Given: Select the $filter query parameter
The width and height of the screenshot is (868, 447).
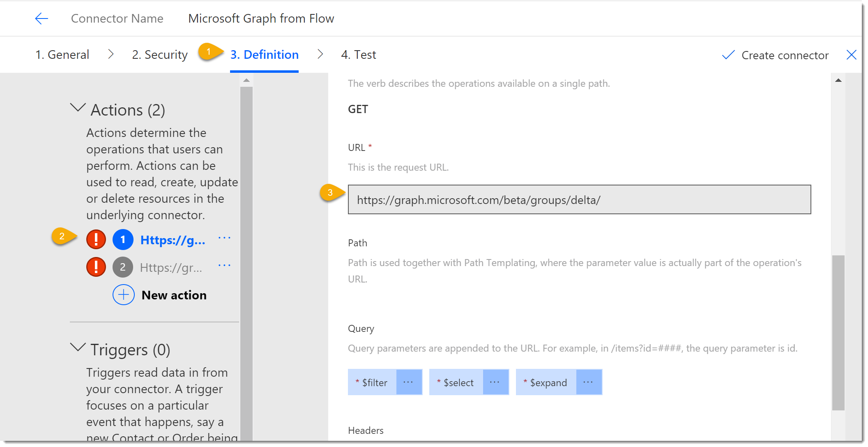Looking at the screenshot, I should pyautogui.click(x=373, y=382).
